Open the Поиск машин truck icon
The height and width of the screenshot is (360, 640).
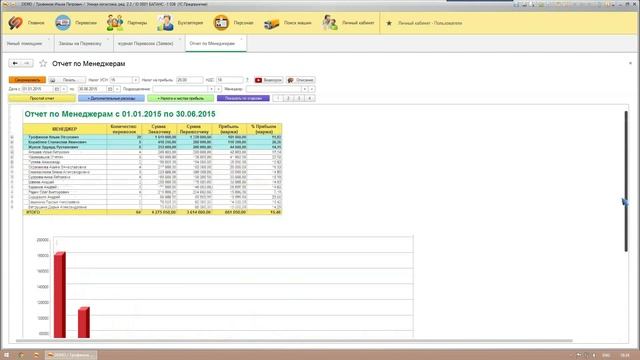(271, 23)
